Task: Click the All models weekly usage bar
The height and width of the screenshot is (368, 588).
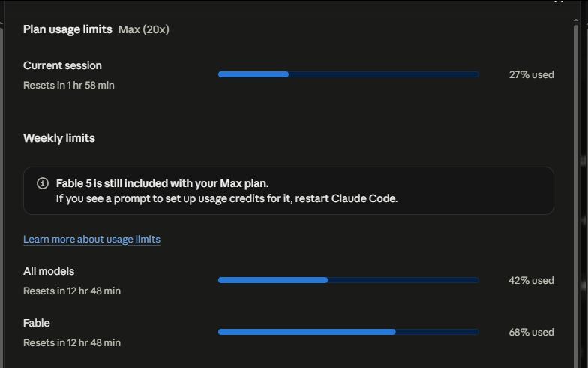Action: 348,280
